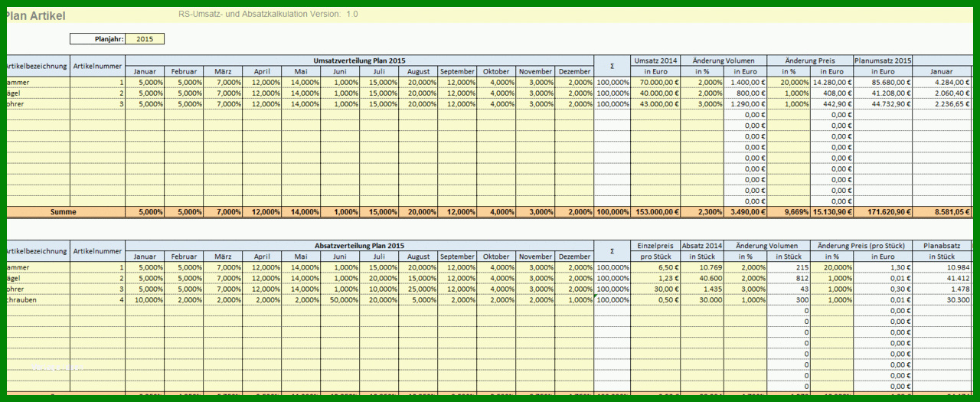Click Januar cell 10,000% in Schrauben row
980x402 pixels.
tap(145, 299)
